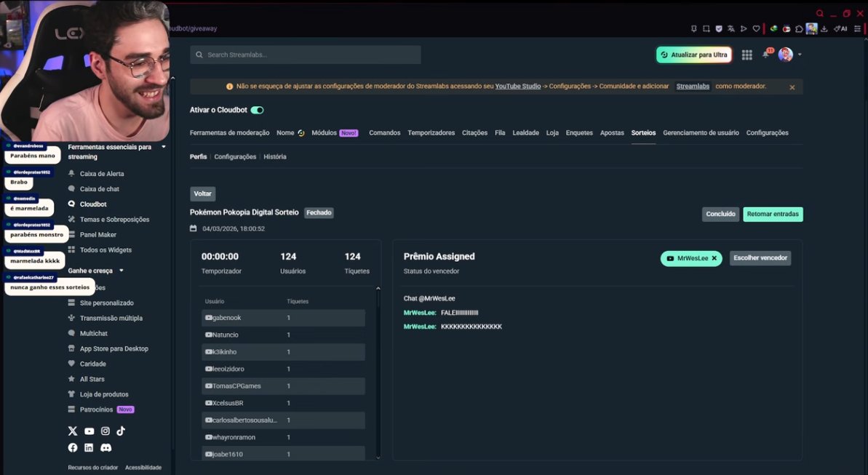Switch to the Temporizadores tab
The image size is (868, 475).
[x=431, y=133]
